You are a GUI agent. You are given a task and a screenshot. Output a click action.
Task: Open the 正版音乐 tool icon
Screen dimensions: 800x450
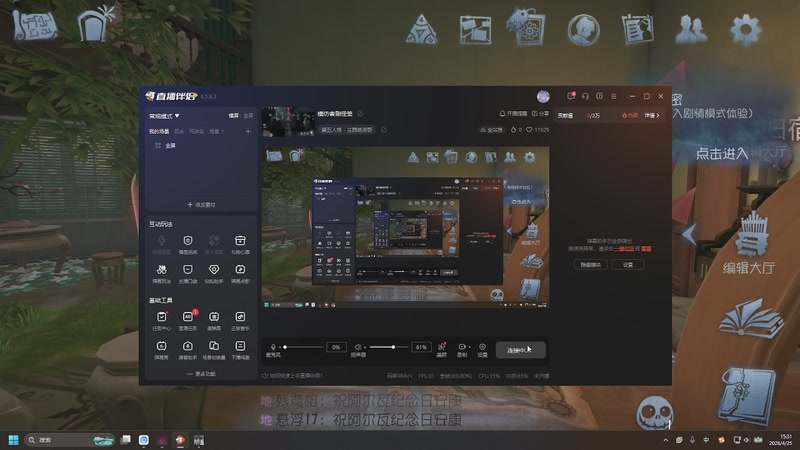pos(240,317)
